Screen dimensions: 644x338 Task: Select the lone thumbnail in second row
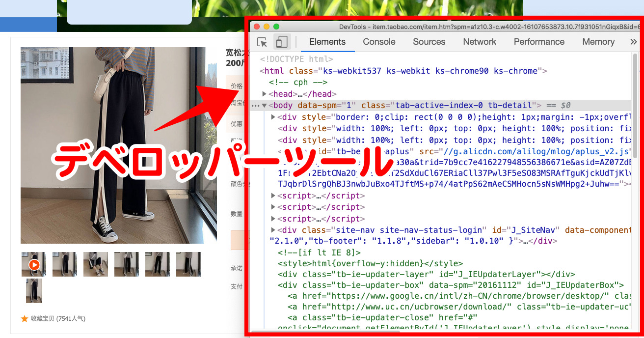(34, 291)
